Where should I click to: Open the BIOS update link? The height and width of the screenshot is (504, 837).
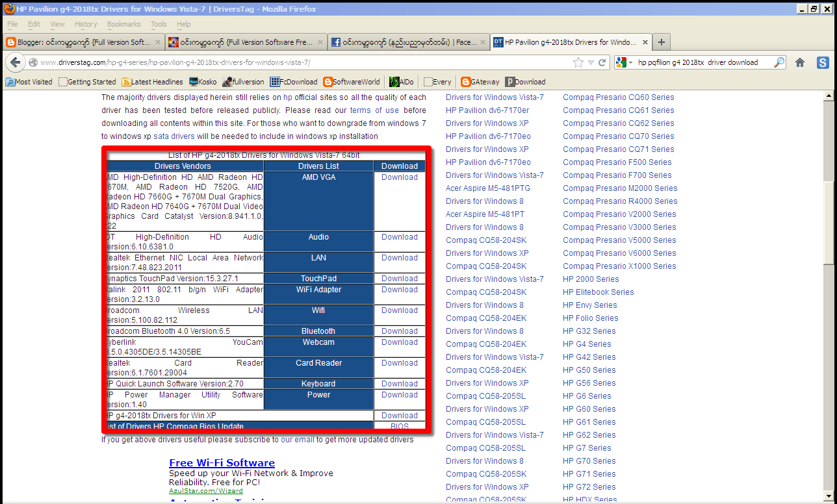400,426
